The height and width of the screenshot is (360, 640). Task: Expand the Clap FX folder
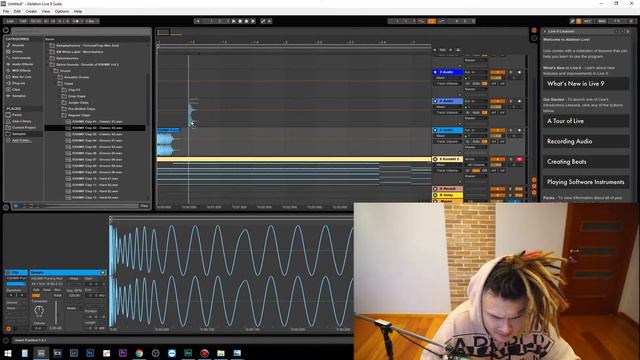tap(73, 90)
